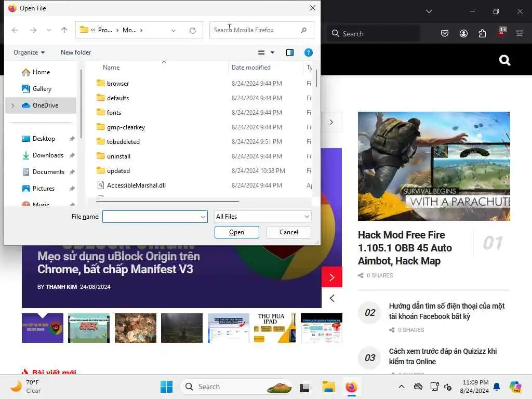Select Home in navigation pane

41,72
